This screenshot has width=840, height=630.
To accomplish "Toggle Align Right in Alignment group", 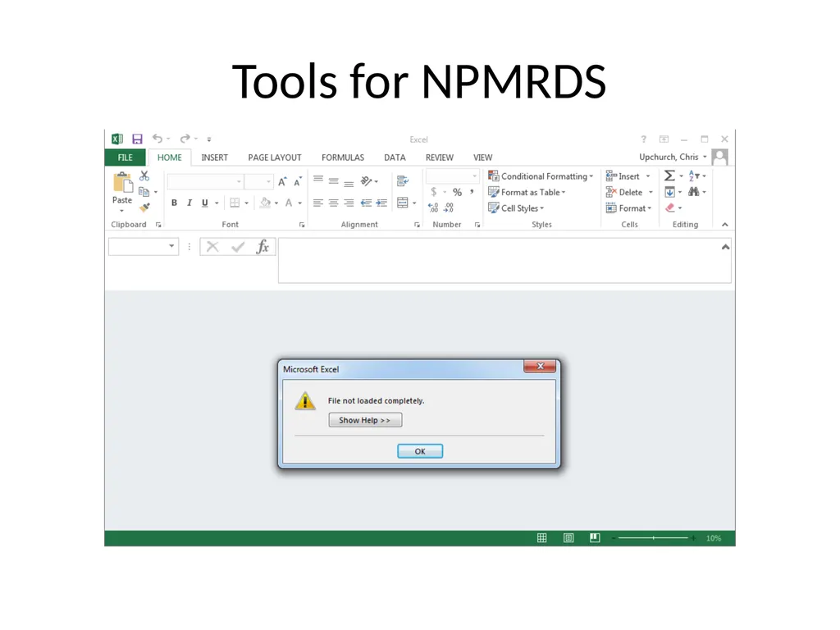I will 349,203.
